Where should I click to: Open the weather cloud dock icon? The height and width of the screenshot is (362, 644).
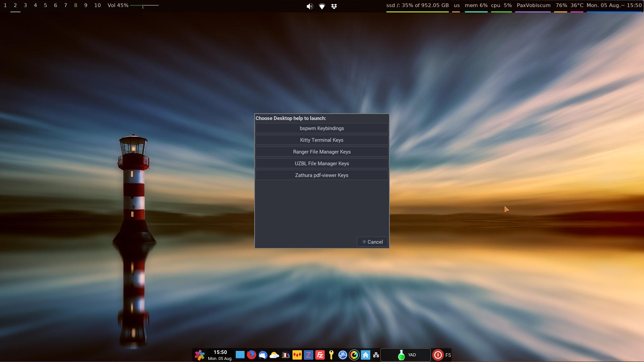point(274,355)
